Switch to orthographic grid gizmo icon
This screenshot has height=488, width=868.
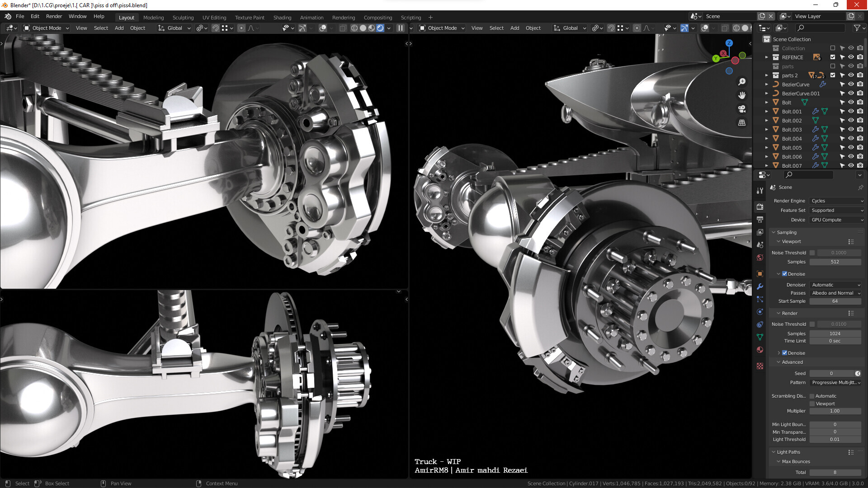pos(742,122)
